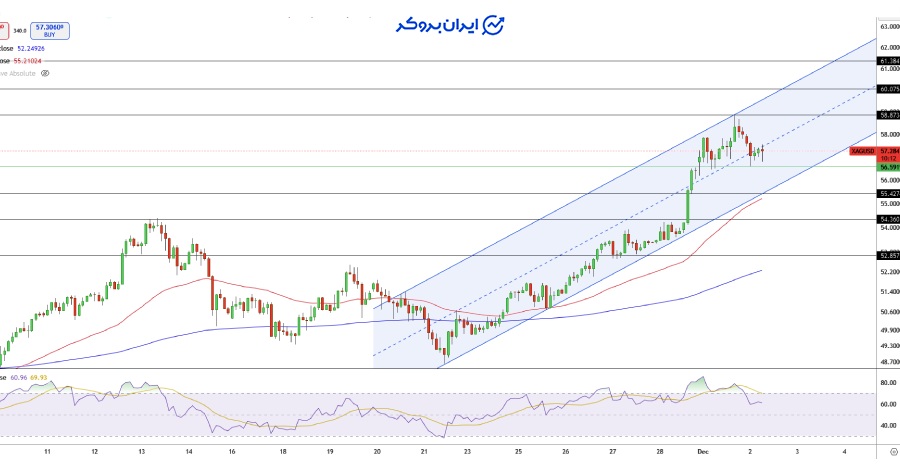Click the green 56.591 price label
The image size is (900, 471).
pyautogui.click(x=888, y=167)
